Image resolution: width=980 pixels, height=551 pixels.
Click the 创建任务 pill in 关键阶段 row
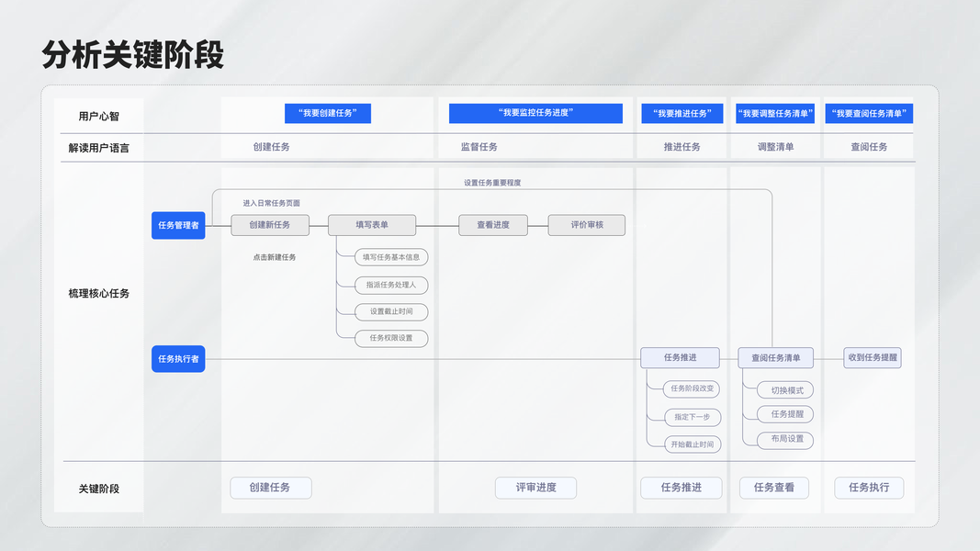(x=271, y=488)
